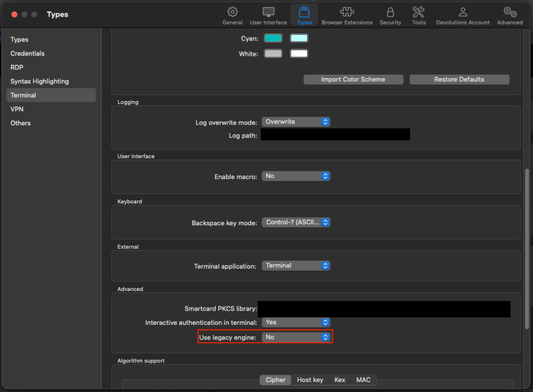Switch to the MAC algorithm tab
This screenshot has width=533, height=392.
tap(363, 380)
